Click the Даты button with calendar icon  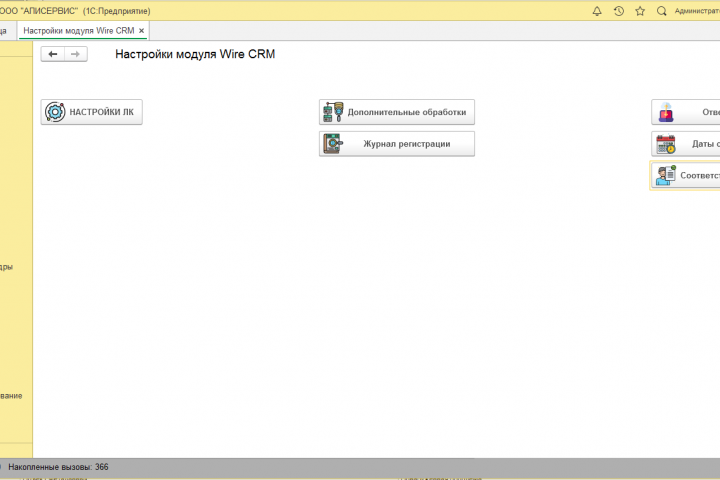point(686,144)
